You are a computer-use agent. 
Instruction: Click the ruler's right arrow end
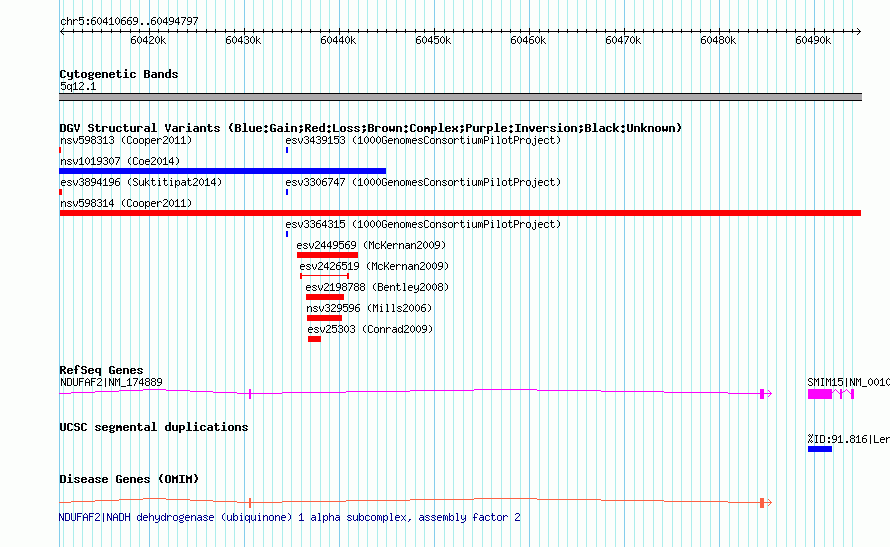[x=859, y=31]
